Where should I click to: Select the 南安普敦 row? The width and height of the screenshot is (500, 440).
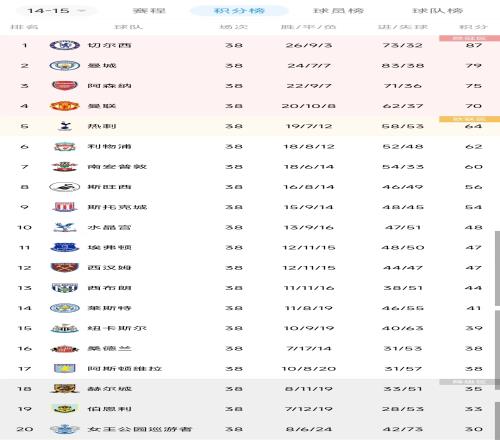pyautogui.click(x=250, y=166)
